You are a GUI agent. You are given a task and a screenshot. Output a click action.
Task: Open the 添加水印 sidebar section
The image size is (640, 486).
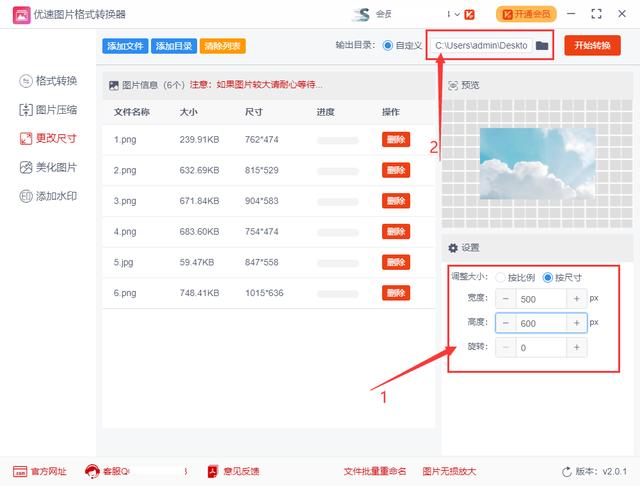tap(48, 196)
